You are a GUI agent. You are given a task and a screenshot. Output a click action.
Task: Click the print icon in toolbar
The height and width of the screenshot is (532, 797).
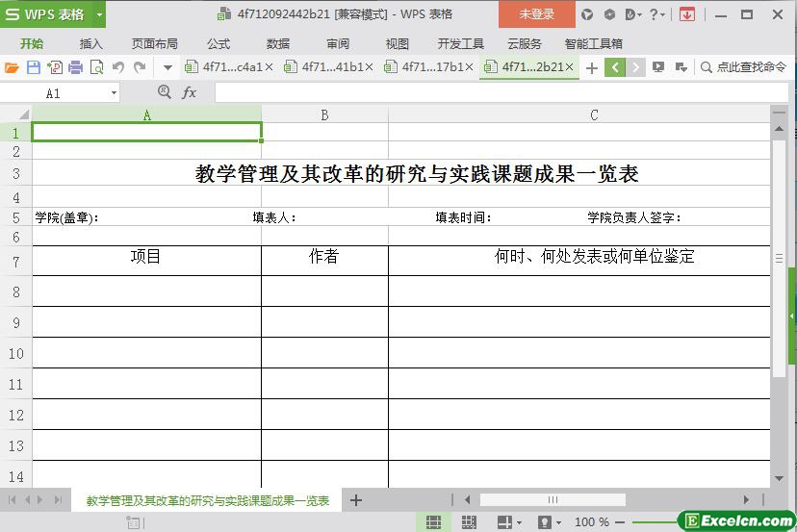click(x=75, y=67)
